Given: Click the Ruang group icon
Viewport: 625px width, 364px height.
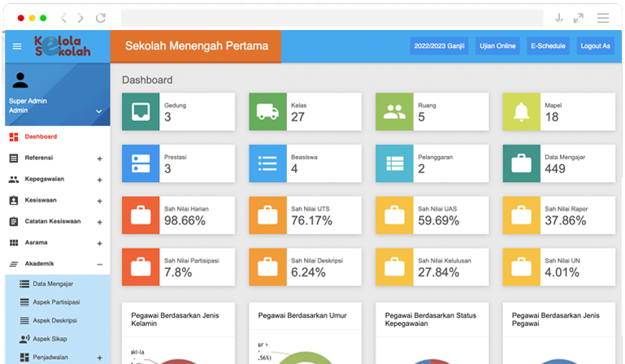Looking at the screenshot, I should (x=394, y=111).
